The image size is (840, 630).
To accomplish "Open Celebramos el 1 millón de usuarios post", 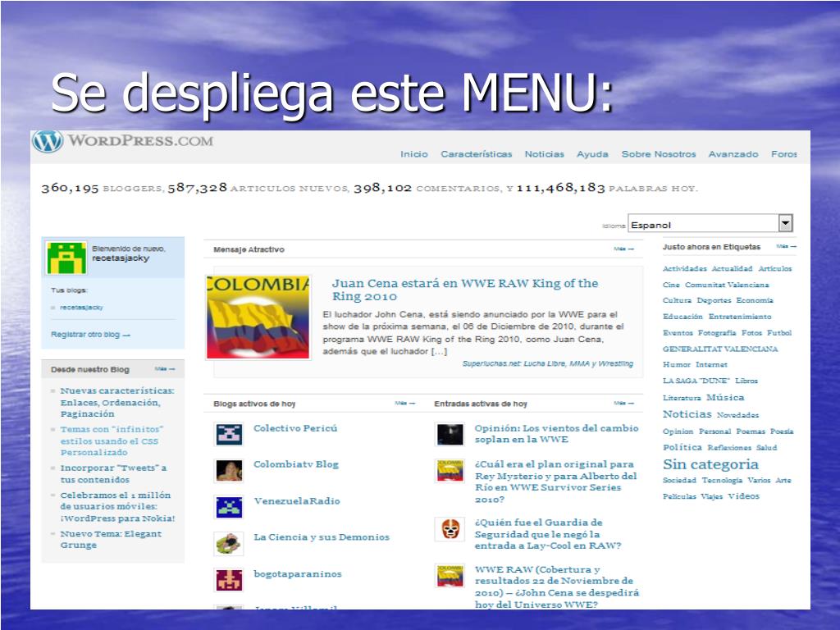I will [118, 507].
